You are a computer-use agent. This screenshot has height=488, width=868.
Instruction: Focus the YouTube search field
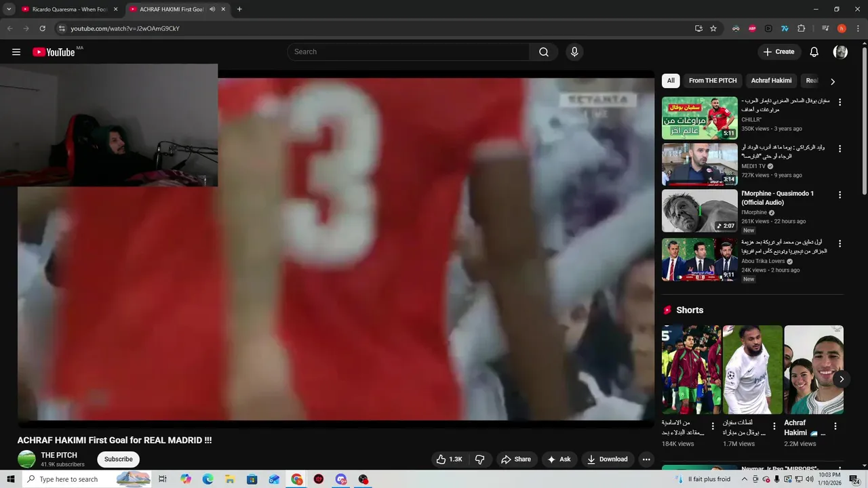click(409, 52)
